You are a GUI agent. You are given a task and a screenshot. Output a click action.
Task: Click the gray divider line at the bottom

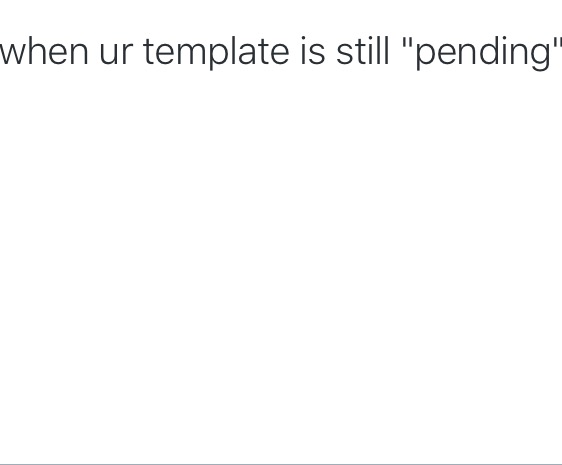tap(281, 464)
